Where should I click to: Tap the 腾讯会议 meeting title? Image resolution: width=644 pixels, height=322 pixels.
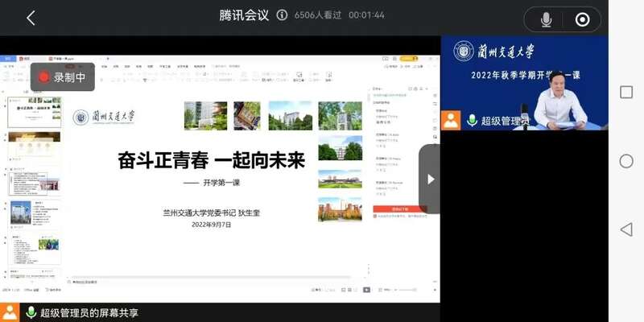click(244, 15)
